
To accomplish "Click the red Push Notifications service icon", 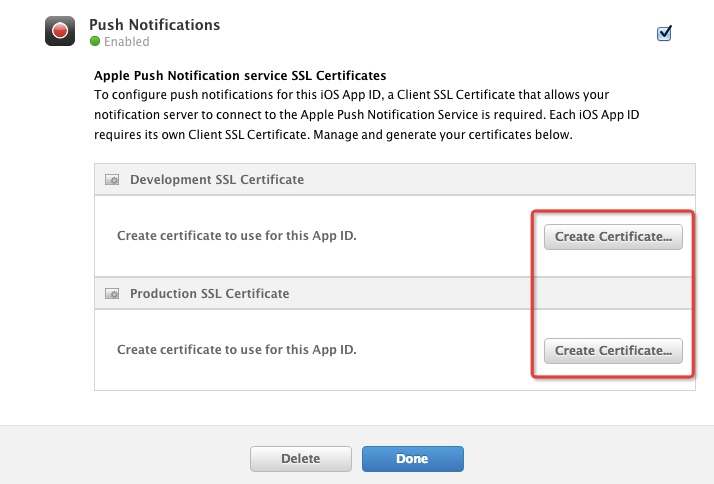I will (x=61, y=31).
